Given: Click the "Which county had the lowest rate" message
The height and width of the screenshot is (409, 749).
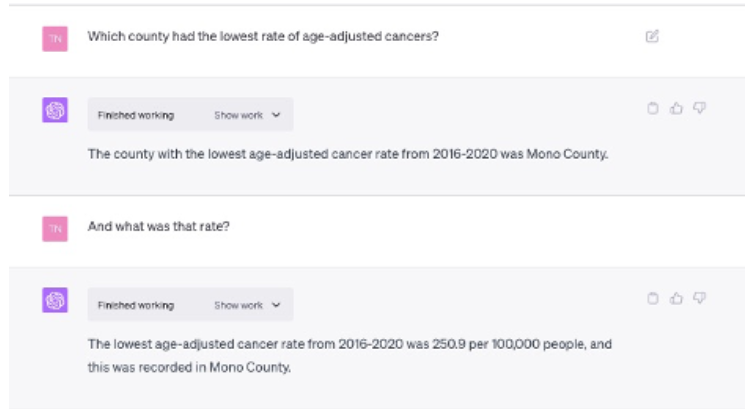Looking at the screenshot, I should pyautogui.click(x=263, y=37).
